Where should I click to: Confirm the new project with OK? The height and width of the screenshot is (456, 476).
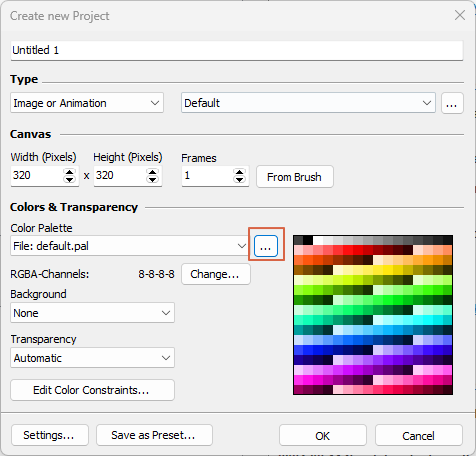pos(323,435)
